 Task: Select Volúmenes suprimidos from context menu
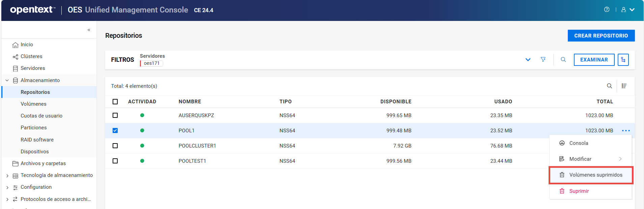[x=595, y=175]
